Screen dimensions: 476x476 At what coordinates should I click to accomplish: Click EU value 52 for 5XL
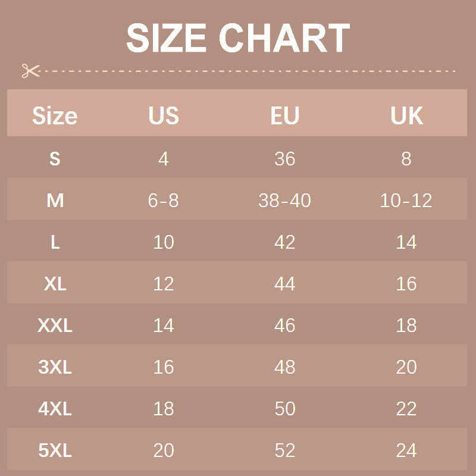[x=284, y=450]
